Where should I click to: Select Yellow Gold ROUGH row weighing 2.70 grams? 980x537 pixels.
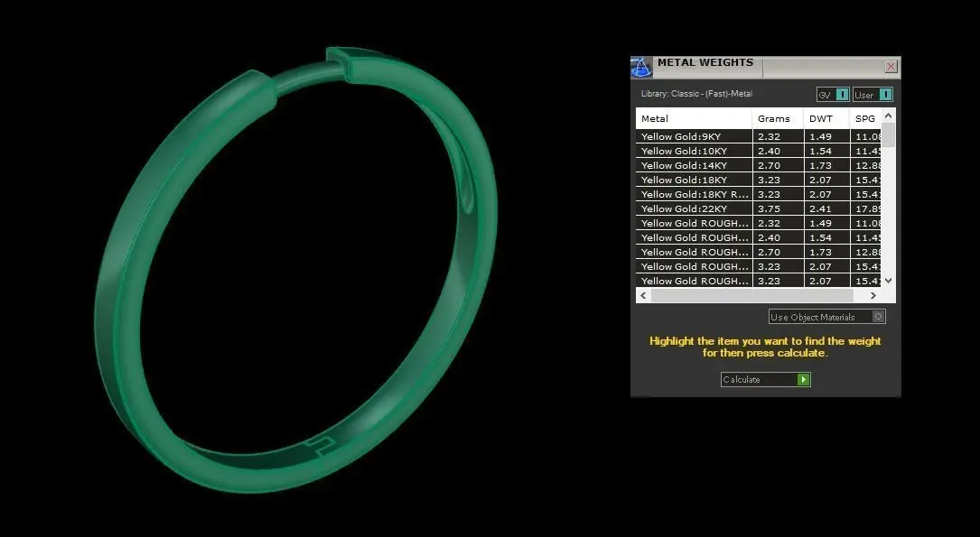[x=758, y=252]
